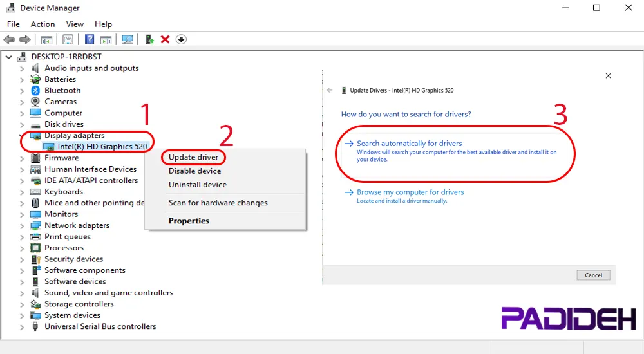Select the Audio inputs and outputs speaker icon
Image resolution: width=644 pixels, height=354 pixels.
35,68
